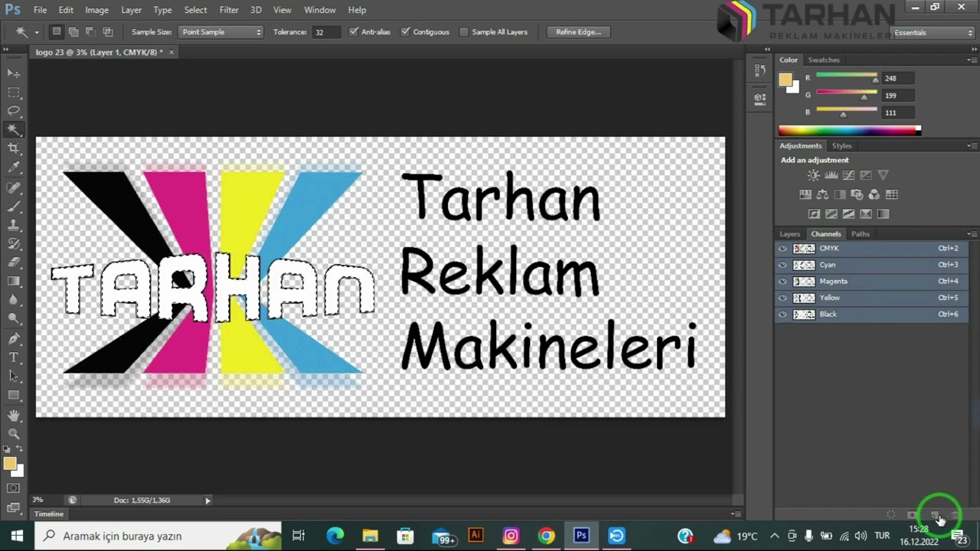Select the Cyan channel row

click(871, 265)
